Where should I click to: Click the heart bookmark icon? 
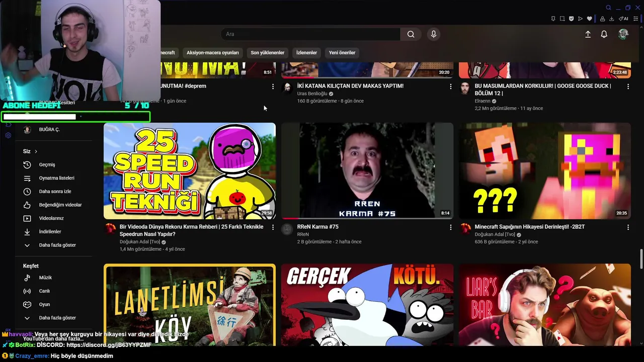tap(590, 19)
